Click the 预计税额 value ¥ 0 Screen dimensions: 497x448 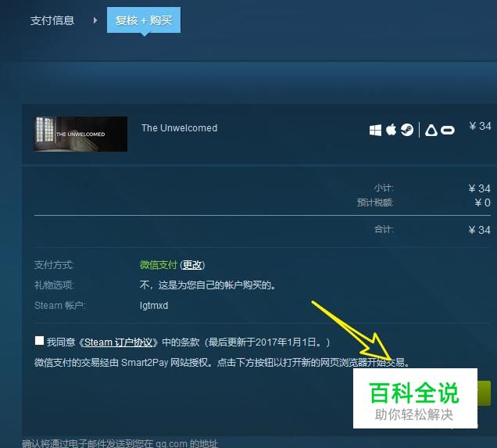483,202
